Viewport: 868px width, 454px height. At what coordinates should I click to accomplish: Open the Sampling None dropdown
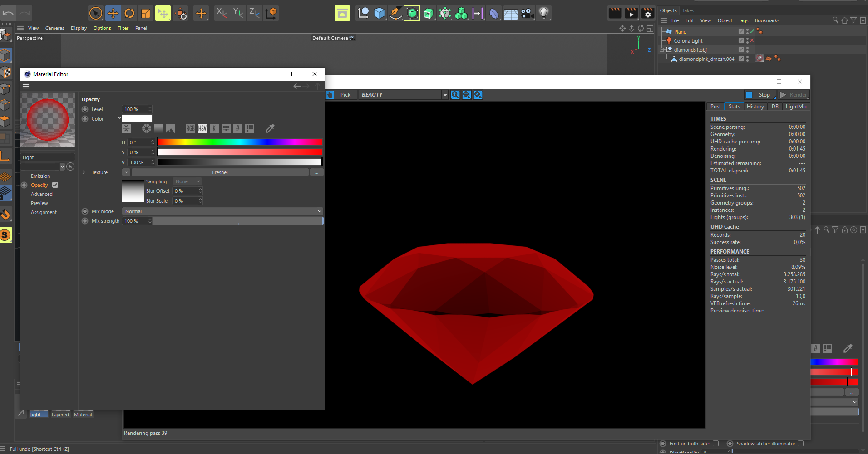pyautogui.click(x=187, y=181)
